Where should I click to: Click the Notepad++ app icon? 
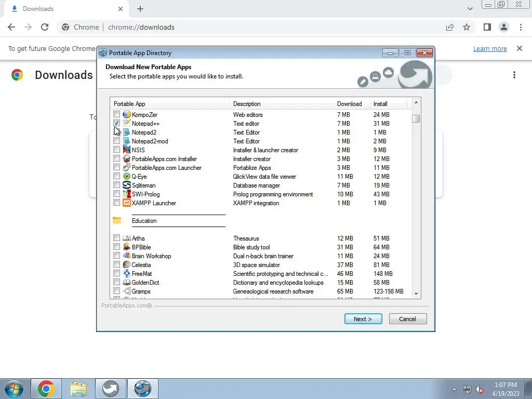pos(127,123)
